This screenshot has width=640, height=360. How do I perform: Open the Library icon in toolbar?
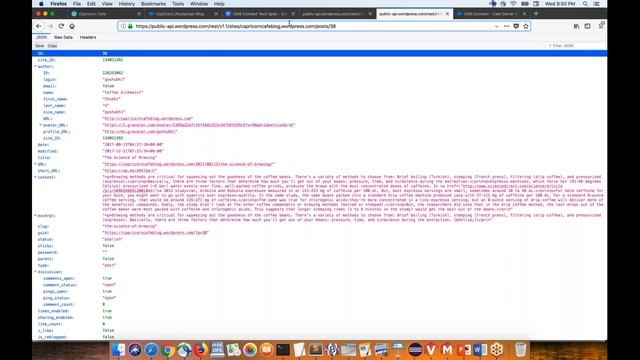point(576,26)
